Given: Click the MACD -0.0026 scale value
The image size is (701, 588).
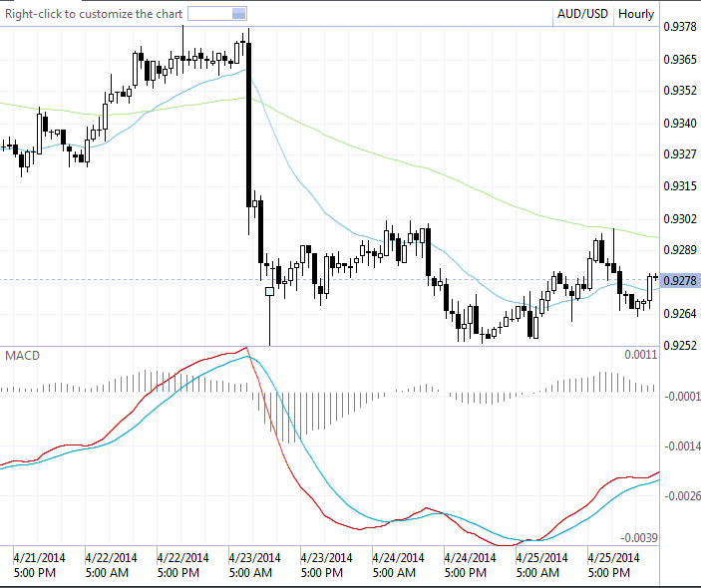Looking at the screenshot, I should 682,496.
